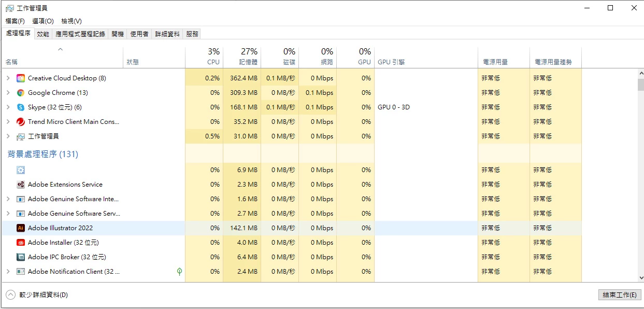Click the unnamed gear process icon
Screen dimensions: 644x309
(x=21, y=170)
